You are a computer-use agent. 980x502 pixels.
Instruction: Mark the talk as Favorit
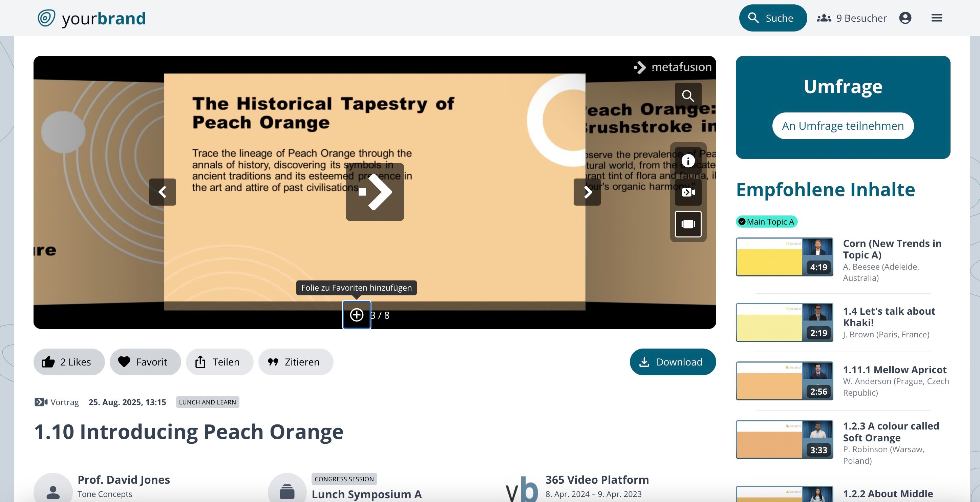[145, 361]
